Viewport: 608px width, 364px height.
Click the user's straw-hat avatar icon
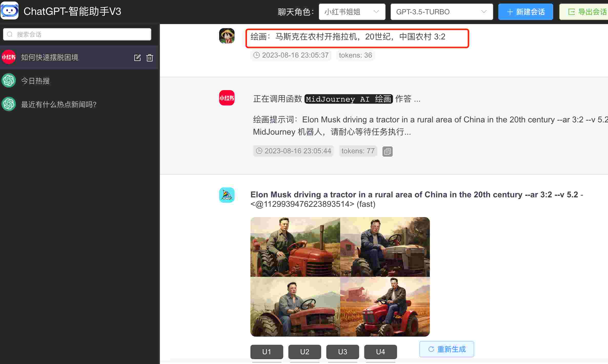pyautogui.click(x=227, y=36)
